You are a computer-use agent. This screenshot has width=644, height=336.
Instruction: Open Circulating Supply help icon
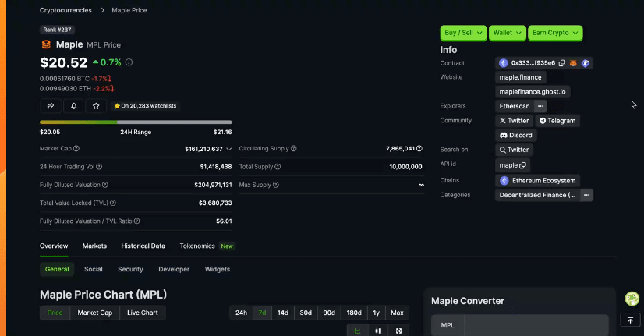pyautogui.click(x=294, y=149)
